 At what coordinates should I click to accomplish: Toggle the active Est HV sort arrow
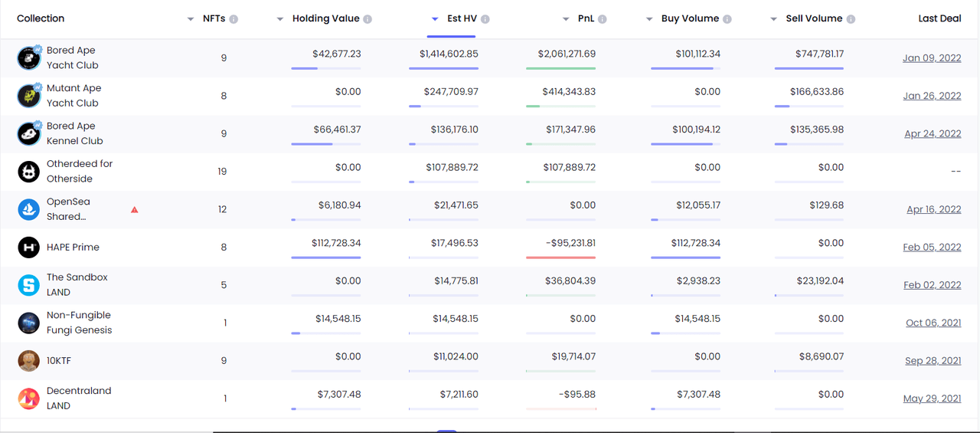(x=435, y=19)
